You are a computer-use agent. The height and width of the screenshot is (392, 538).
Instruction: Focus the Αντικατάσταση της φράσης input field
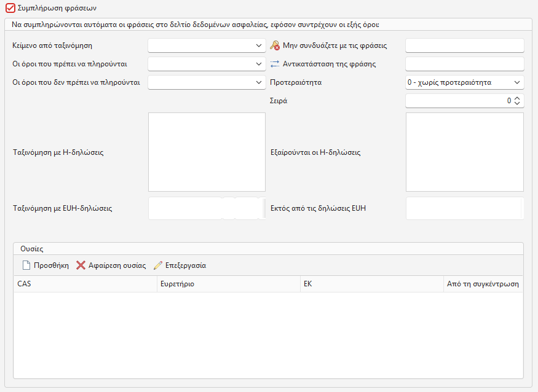(465, 64)
